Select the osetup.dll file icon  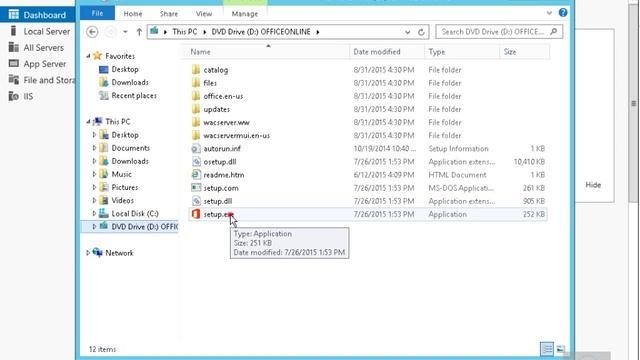coord(196,162)
